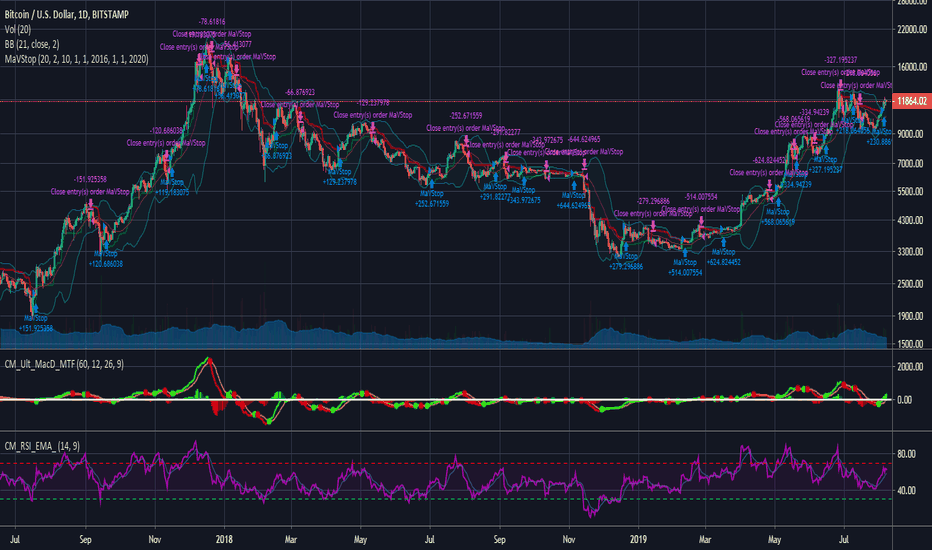932x550 pixels.
Task: Click the white MACD zero line
Action: 446,399
